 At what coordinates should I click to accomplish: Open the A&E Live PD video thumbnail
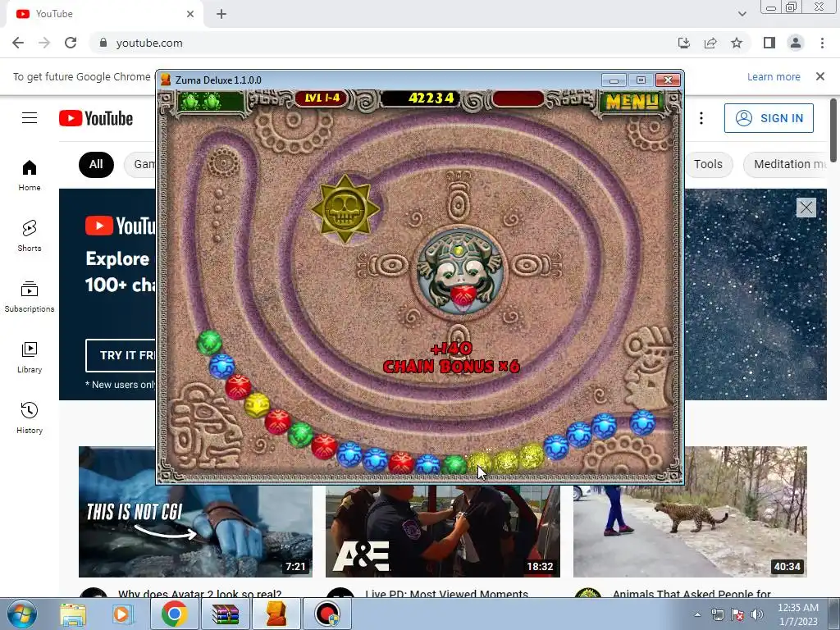coord(442,531)
